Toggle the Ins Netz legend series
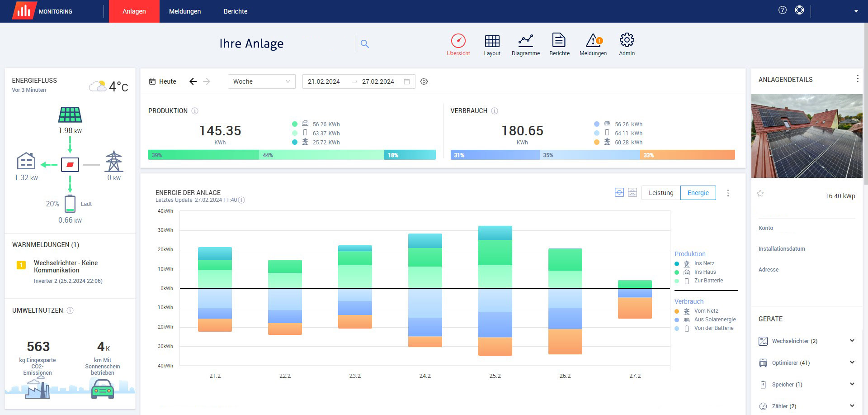Viewport: 868px width, 415px height. click(x=704, y=263)
